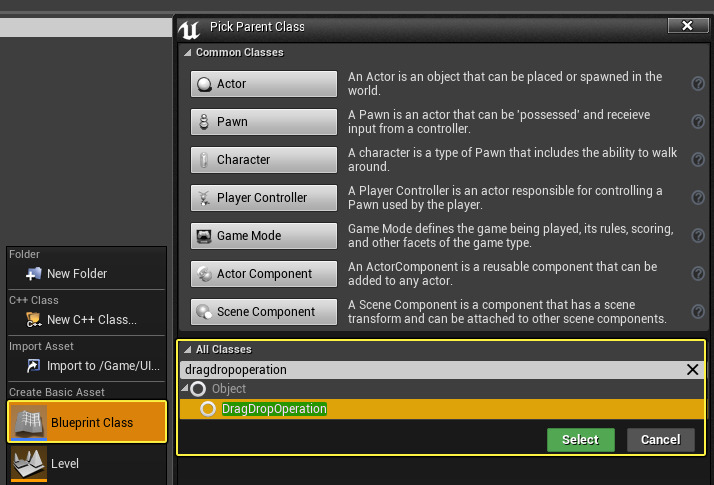Image resolution: width=714 pixels, height=485 pixels.
Task: Choose New C++ Class menu entry
Action: click(90, 320)
